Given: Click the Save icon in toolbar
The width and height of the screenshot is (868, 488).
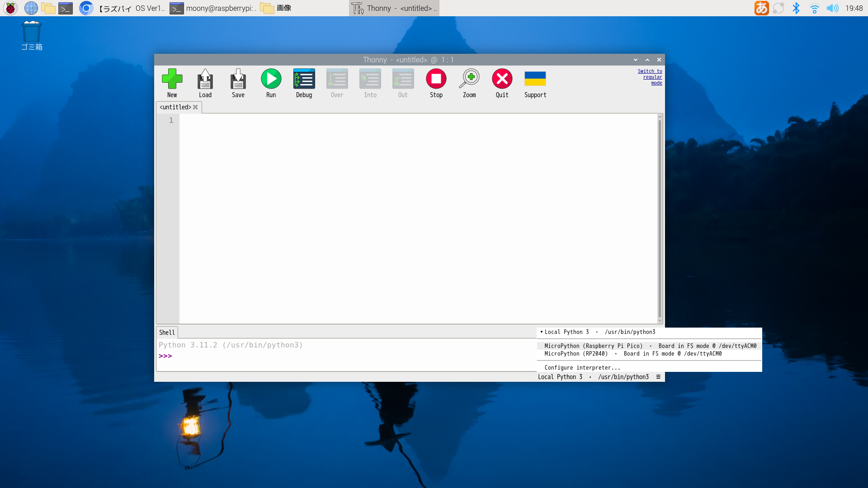Looking at the screenshot, I should (x=238, y=79).
